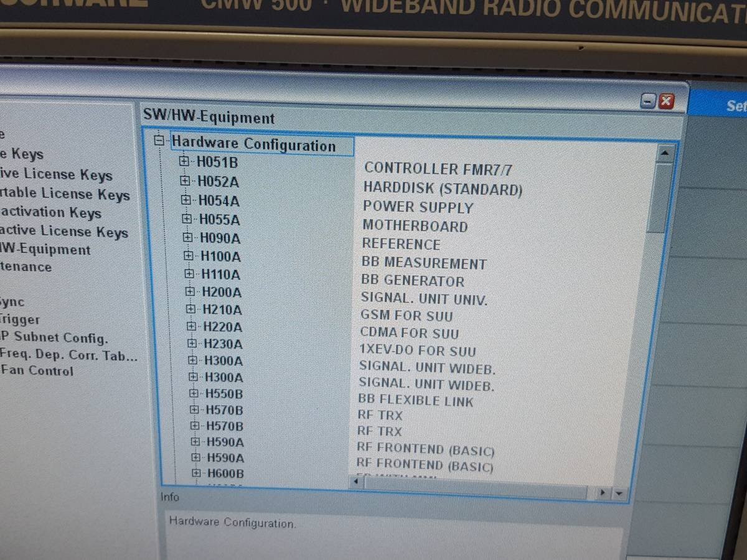The width and height of the screenshot is (747, 560).
Task: Click the BB MEASUREMENT description
Action: tap(424, 263)
